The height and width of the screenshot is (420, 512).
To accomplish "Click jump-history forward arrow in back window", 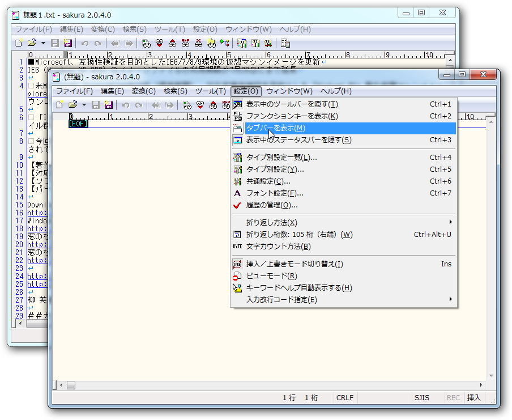I will pos(129,43).
